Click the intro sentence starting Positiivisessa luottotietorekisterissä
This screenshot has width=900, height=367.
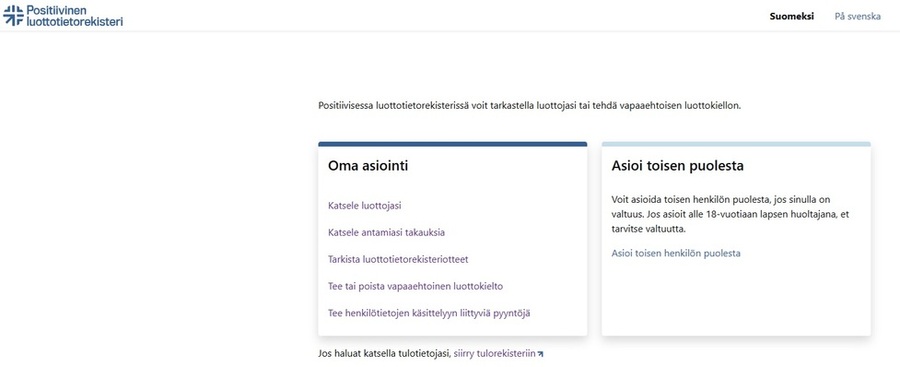529,106
